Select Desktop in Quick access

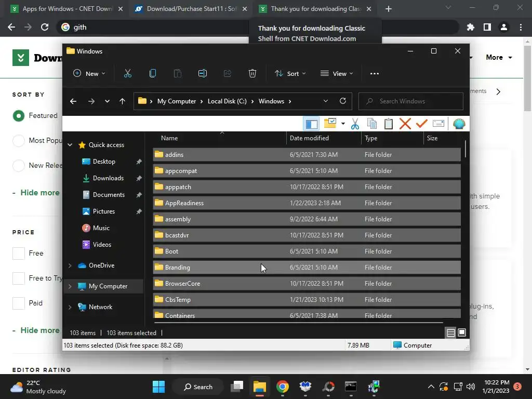coord(104,162)
